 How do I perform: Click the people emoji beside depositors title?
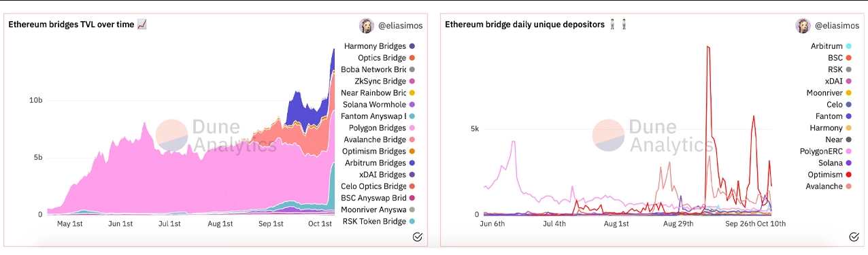click(618, 24)
